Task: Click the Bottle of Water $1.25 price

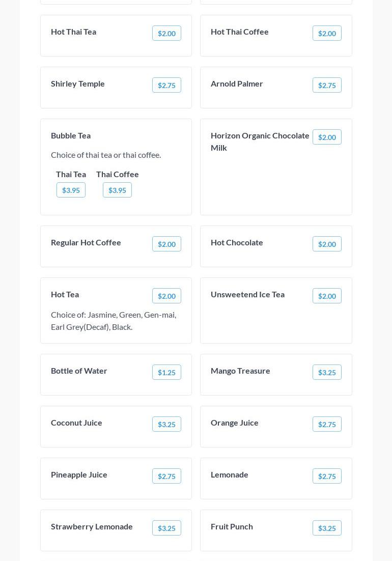Action: [166, 372]
